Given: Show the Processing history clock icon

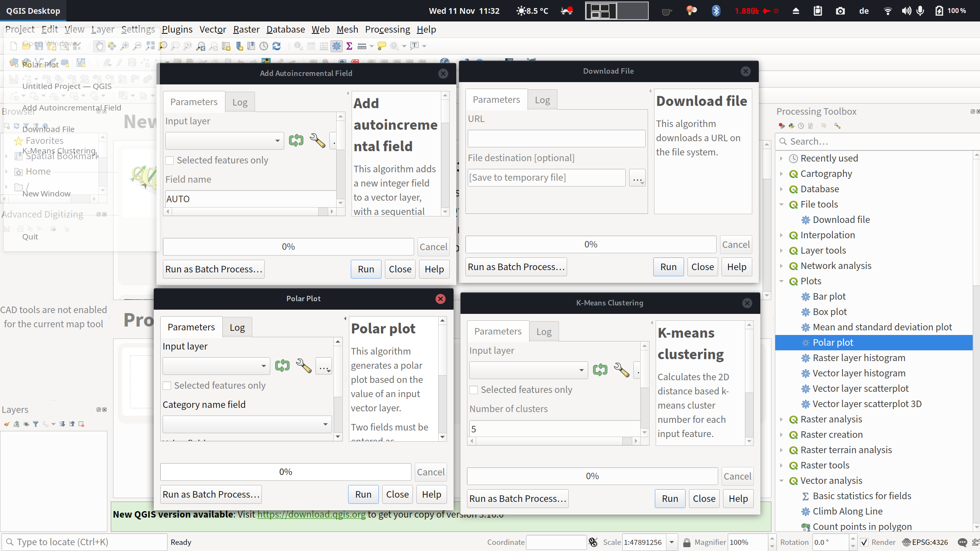Looking at the screenshot, I should 801,125.
